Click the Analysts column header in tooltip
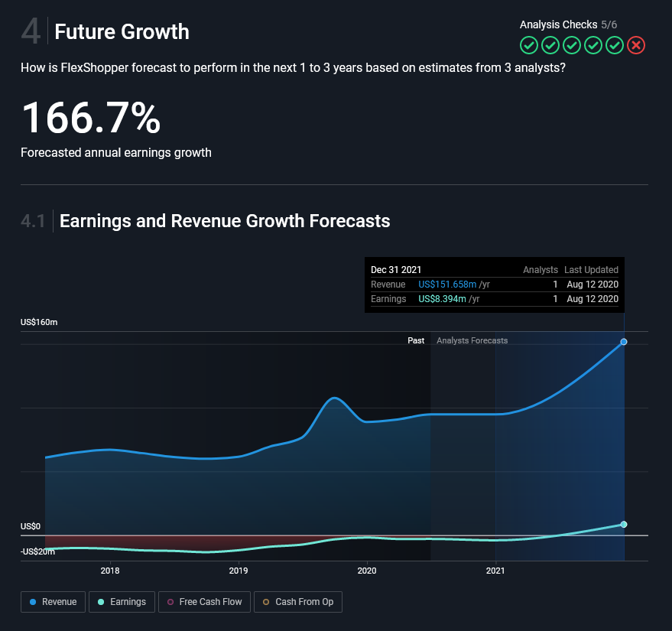The width and height of the screenshot is (672, 631). tap(541, 270)
